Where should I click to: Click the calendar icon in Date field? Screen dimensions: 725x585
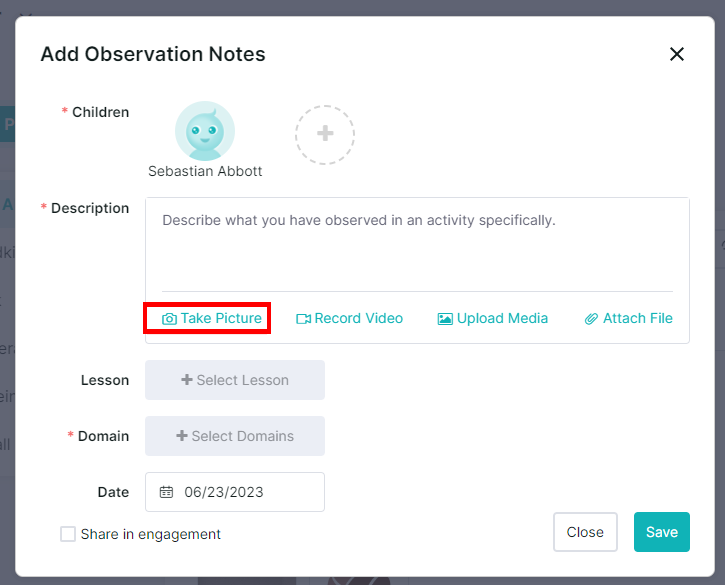tap(167, 492)
